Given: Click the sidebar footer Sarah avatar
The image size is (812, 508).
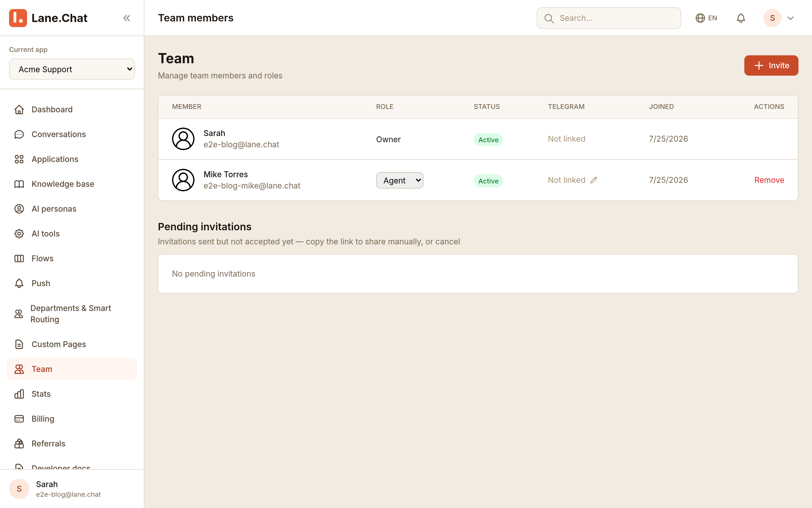Looking at the screenshot, I should 19,489.
